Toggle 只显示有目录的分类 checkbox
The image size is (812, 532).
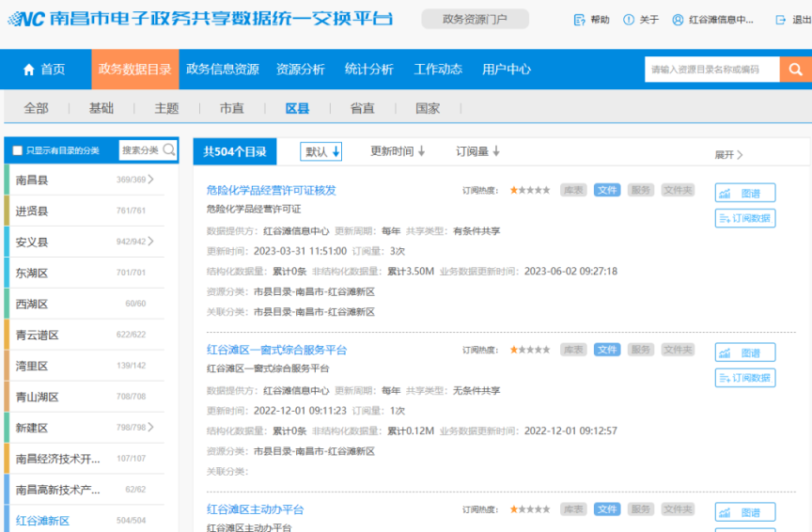coord(17,150)
